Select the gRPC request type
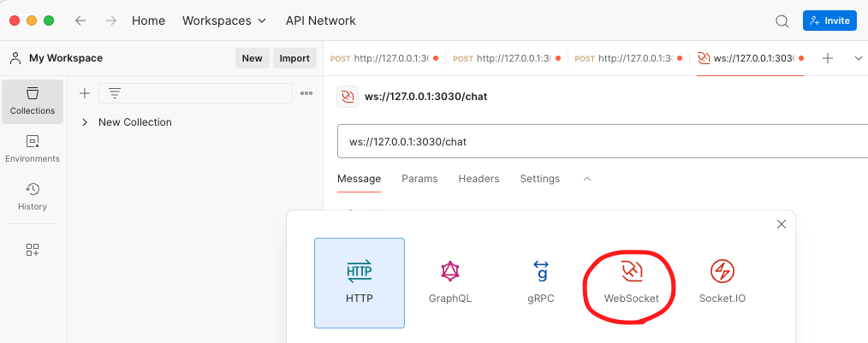The height and width of the screenshot is (343, 868). (541, 283)
